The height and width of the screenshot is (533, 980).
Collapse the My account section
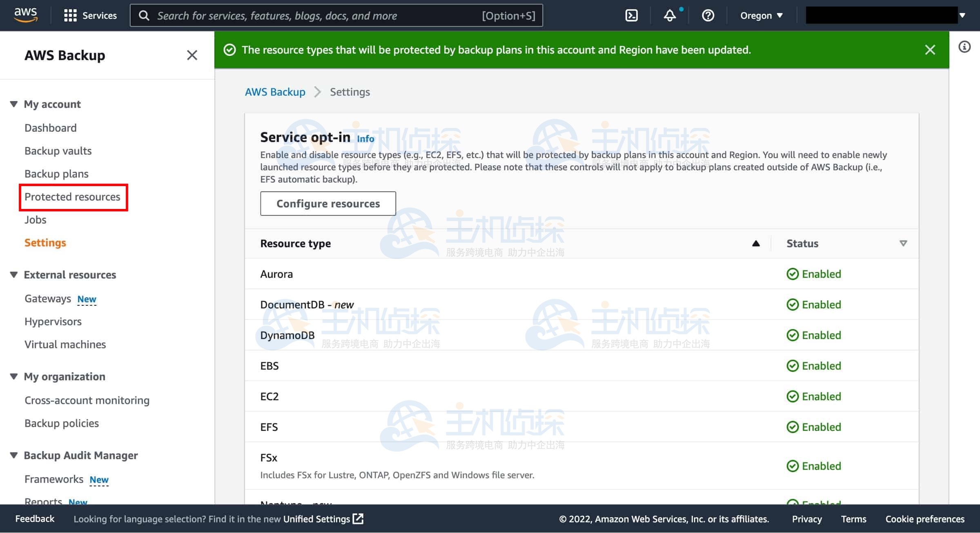pos(14,104)
